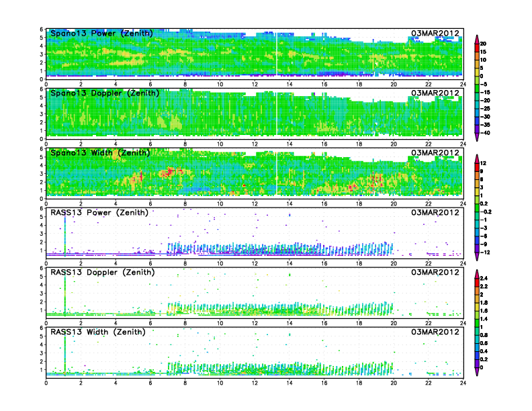Click the "RASS13 Doppler (Zenith)" panel title

pyautogui.click(x=103, y=272)
